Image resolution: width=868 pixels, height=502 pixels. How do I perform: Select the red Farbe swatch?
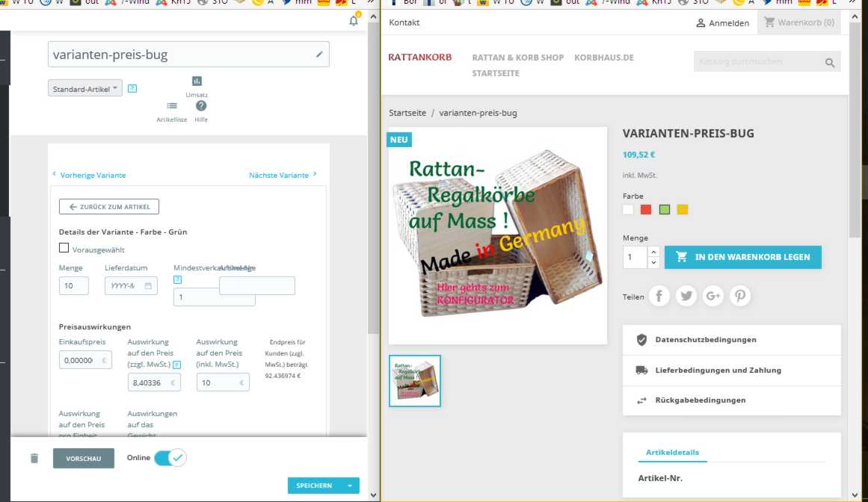[646, 209]
